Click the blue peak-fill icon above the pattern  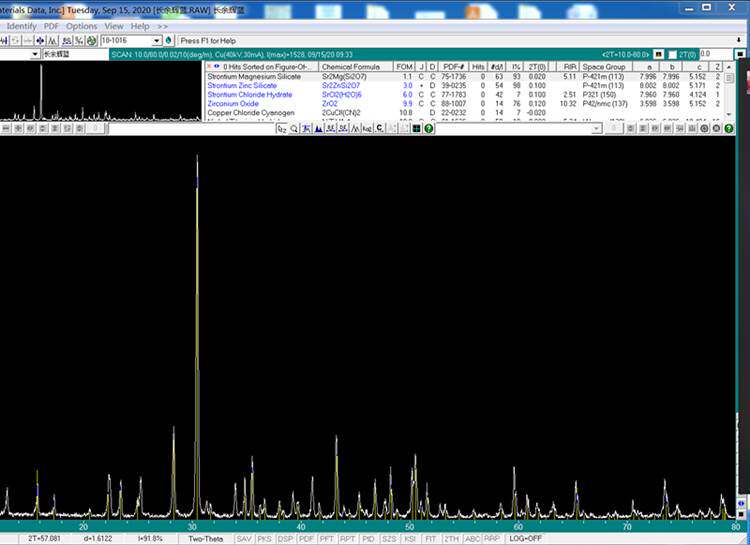318,129
